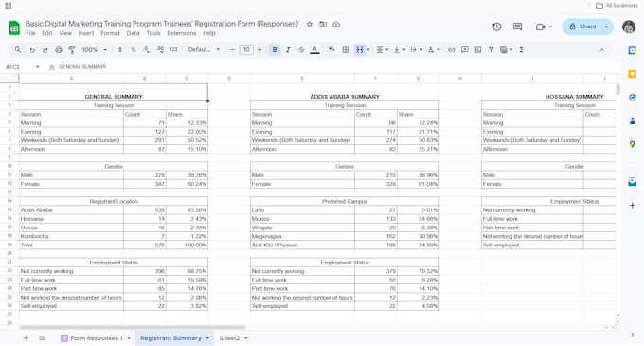Start a Meet call camera icon
Image resolution: width=644 pixels, height=346 pixels.
540,27
